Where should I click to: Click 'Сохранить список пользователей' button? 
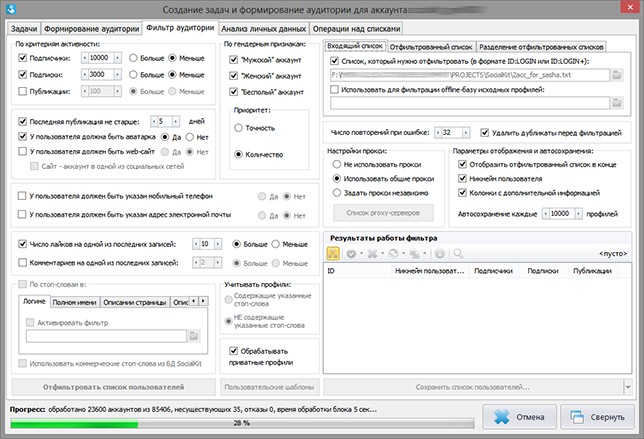tap(473, 387)
